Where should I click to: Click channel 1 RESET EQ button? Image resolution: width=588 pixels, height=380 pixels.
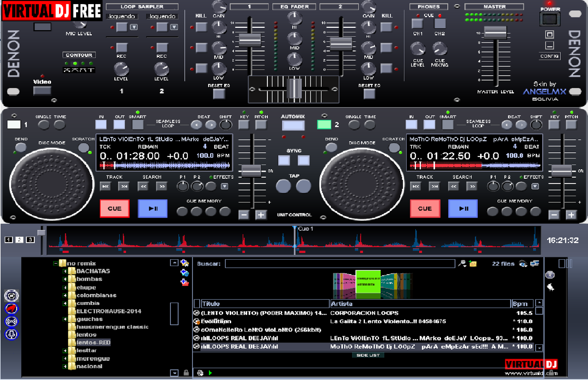click(x=219, y=94)
